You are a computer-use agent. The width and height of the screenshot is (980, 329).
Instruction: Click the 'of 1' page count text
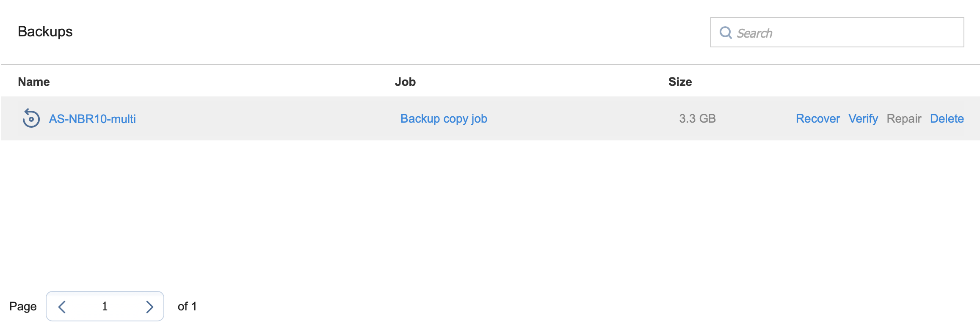[x=187, y=307]
